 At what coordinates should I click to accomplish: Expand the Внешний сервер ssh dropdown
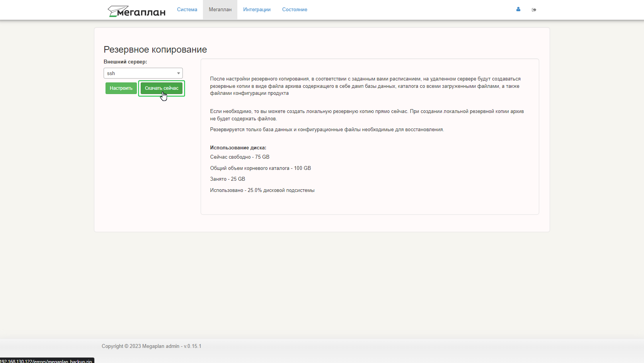click(143, 73)
